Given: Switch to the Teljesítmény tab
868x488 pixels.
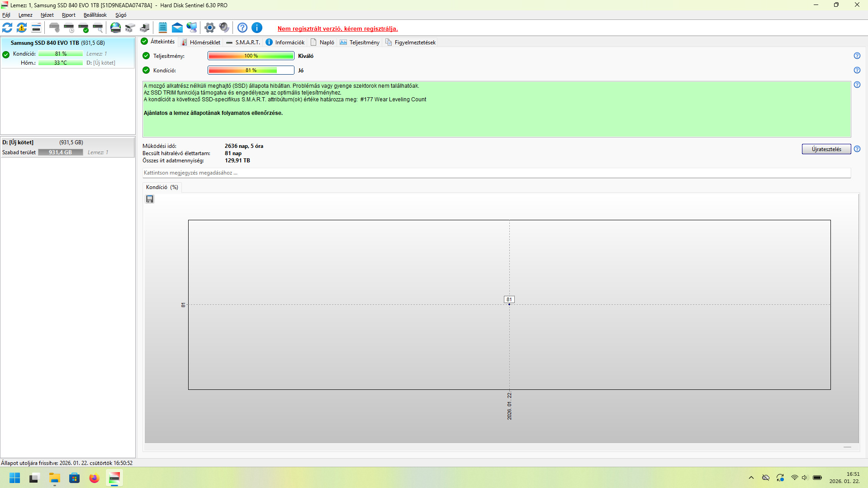Looking at the screenshot, I should (x=360, y=43).
